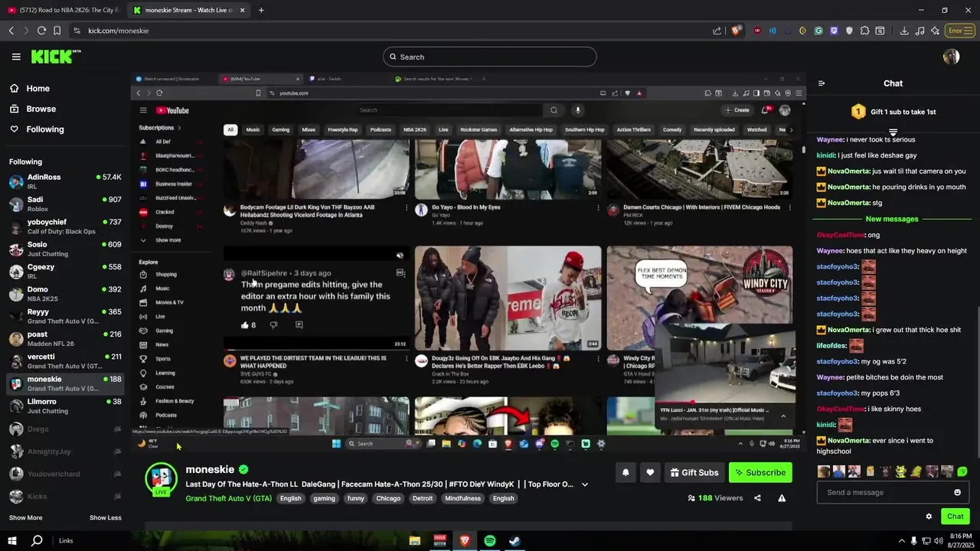The height and width of the screenshot is (551, 980).
Task: Open a new browser tab
Action: tap(261, 10)
